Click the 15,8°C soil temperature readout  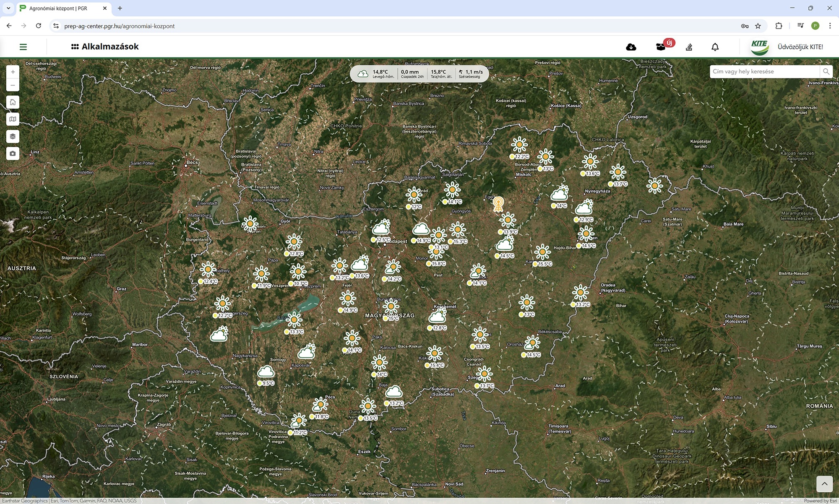click(441, 74)
